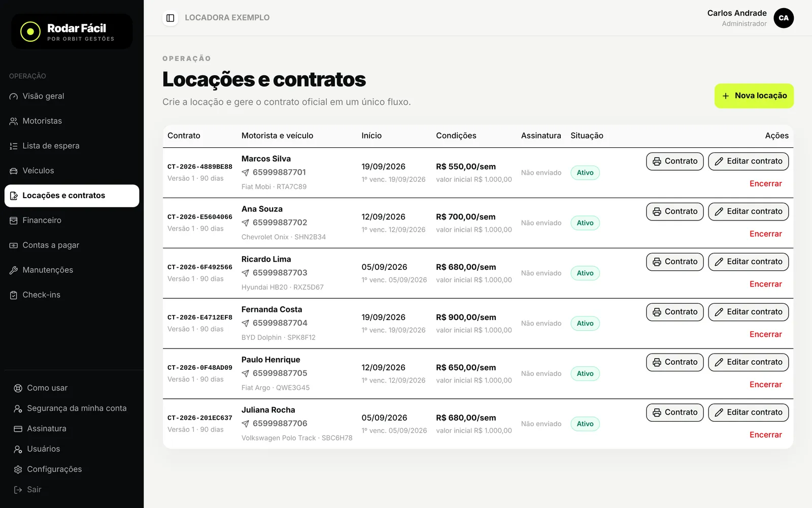This screenshot has height=508, width=812.
Task: Edit contract for Marcos Silva
Action: pyautogui.click(x=749, y=162)
